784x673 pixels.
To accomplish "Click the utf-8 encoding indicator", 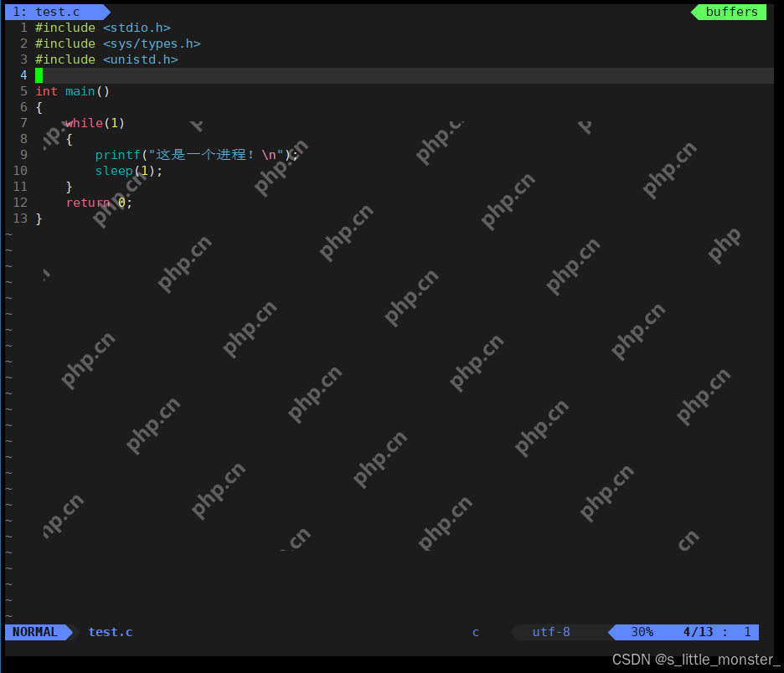I will 551,632.
